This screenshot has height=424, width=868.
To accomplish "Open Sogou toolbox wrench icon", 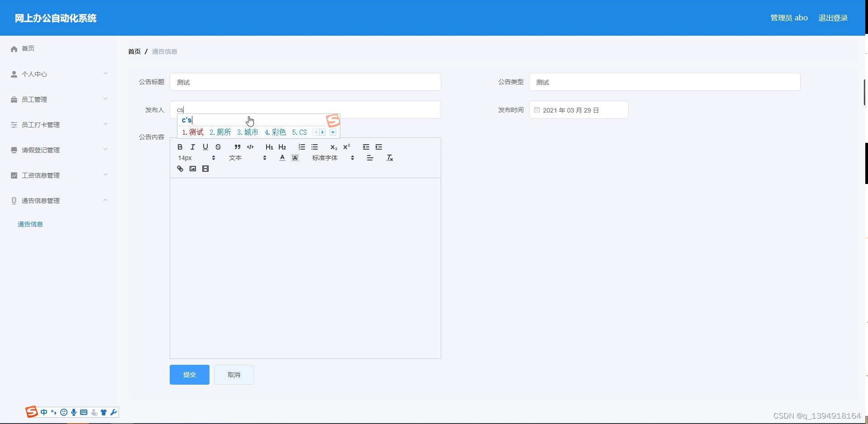I will [x=114, y=412].
